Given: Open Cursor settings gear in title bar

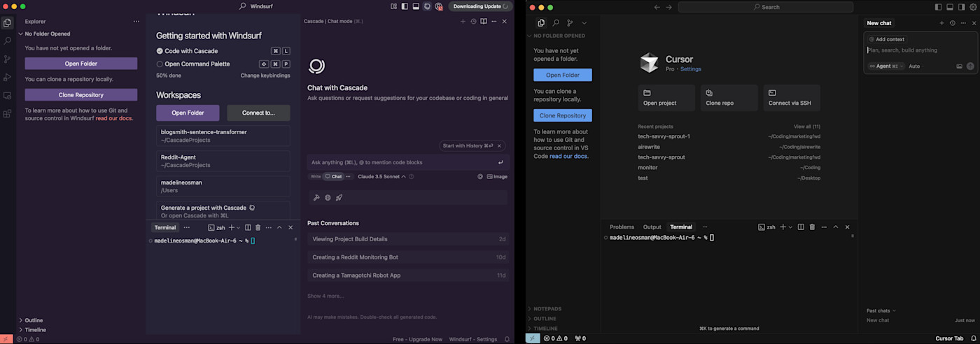Looking at the screenshot, I should (x=973, y=7).
